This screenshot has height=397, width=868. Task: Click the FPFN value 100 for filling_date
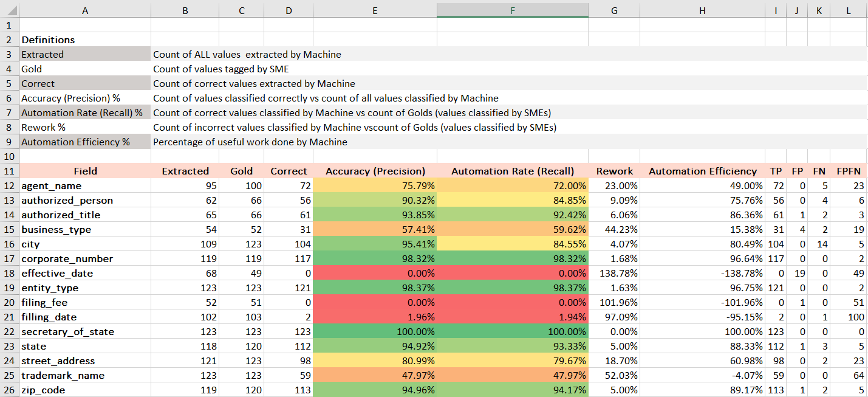tap(849, 317)
